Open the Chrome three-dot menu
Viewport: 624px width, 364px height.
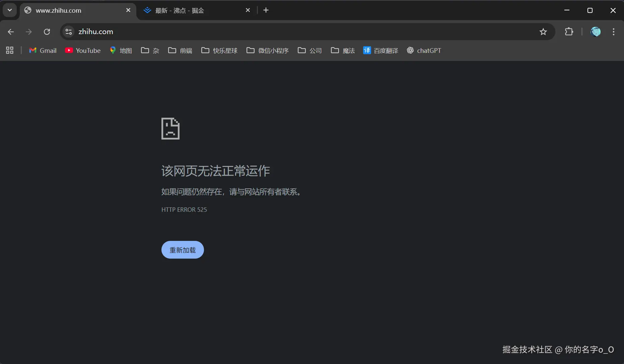pyautogui.click(x=613, y=32)
